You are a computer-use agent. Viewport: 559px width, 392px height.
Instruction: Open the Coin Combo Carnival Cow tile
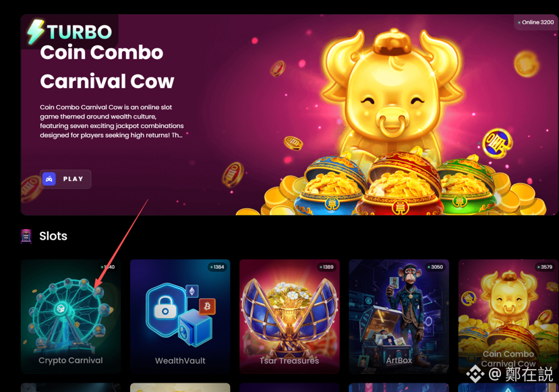(x=508, y=316)
